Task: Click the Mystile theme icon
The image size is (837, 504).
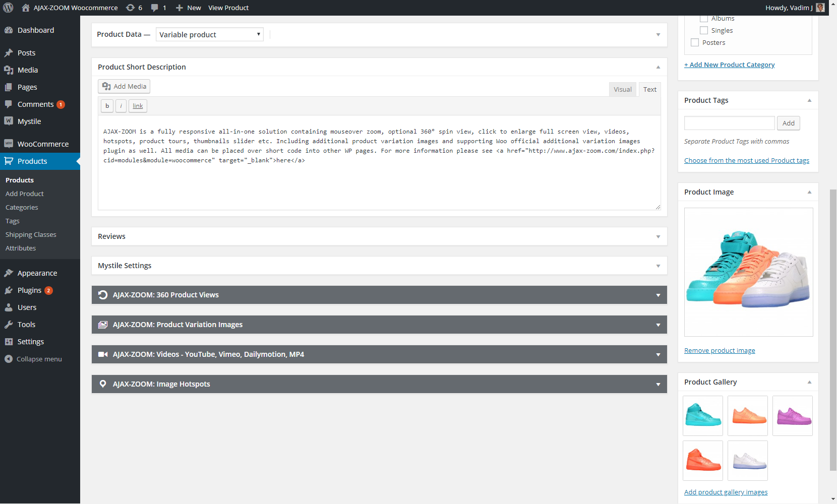Action: pos(9,121)
